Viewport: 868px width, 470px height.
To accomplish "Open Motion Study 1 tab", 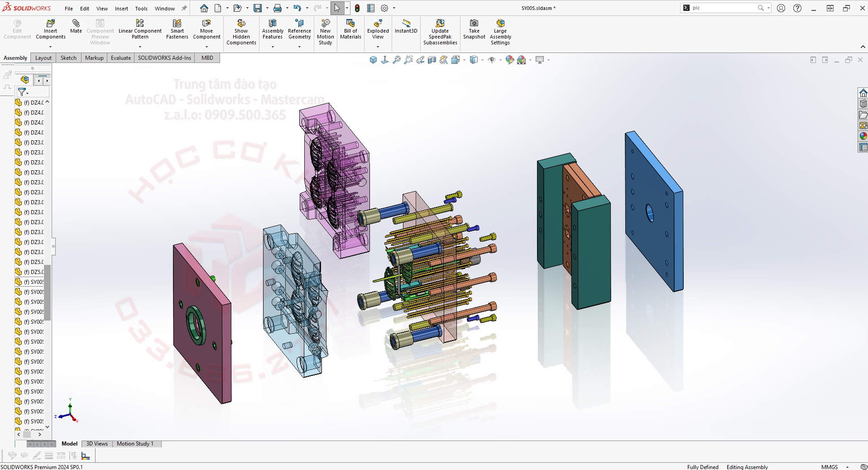I will pos(135,444).
